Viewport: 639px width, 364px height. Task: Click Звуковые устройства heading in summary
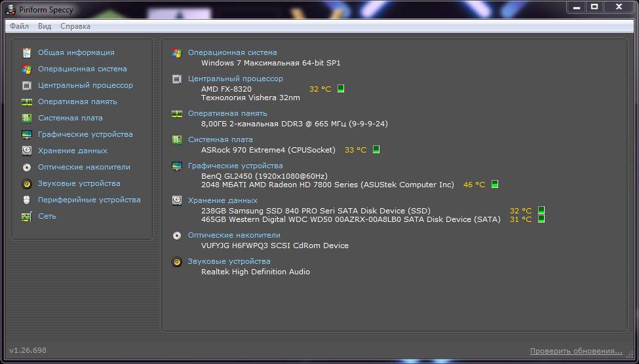[229, 261]
